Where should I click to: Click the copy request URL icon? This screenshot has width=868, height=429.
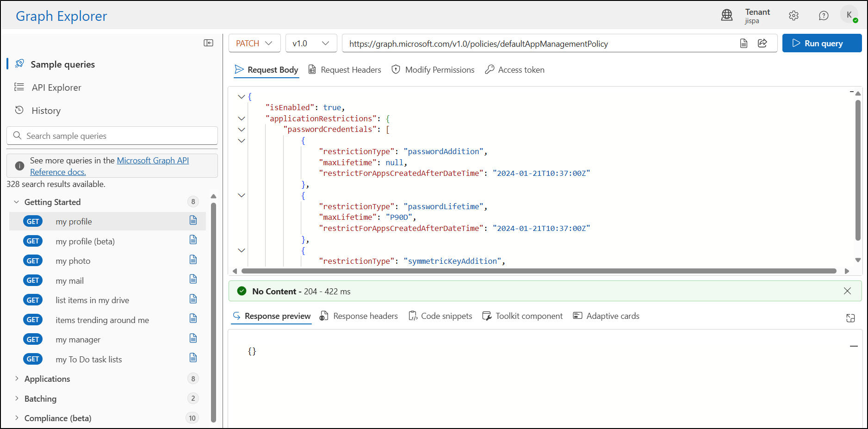tap(744, 43)
